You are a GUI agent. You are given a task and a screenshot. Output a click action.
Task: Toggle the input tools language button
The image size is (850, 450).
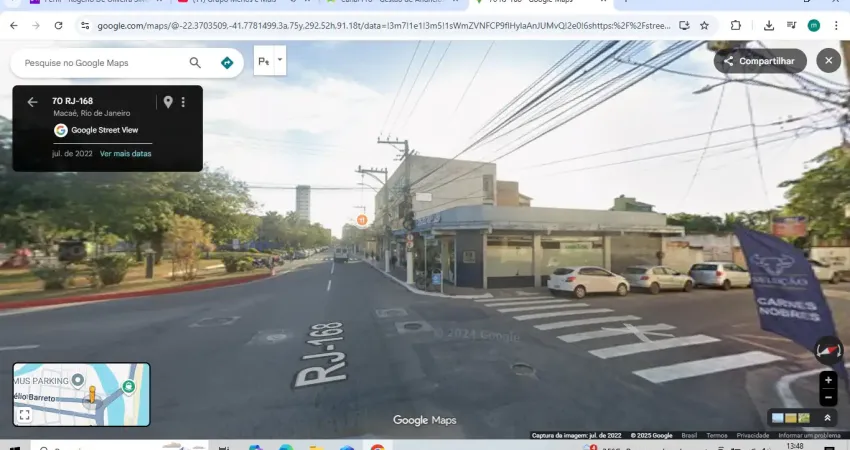[x=264, y=61]
